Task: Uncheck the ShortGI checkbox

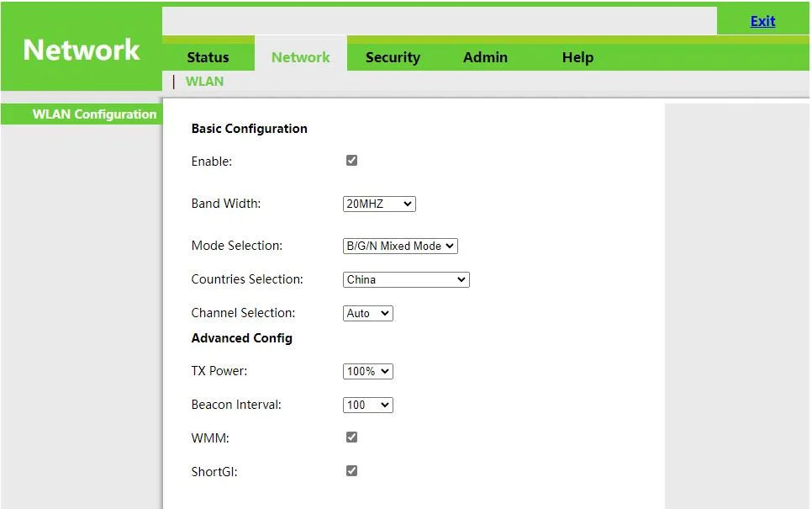Action: 351,471
